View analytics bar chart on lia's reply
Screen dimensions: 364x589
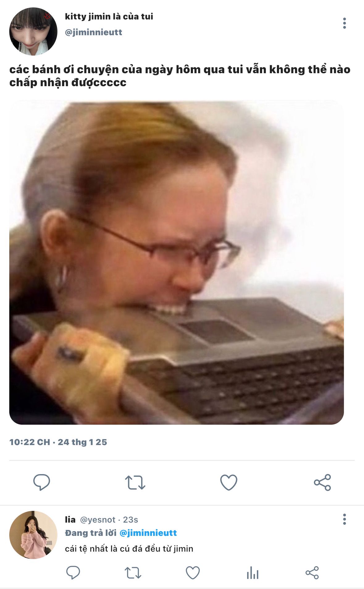tap(253, 573)
